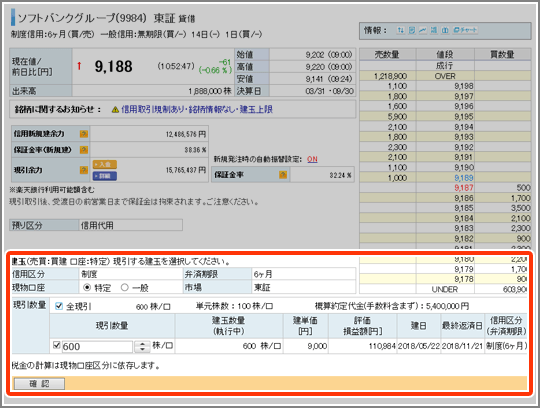Click the help icon beside 信用新規建余力
This screenshot has width=540, height=408.
[x=84, y=134]
